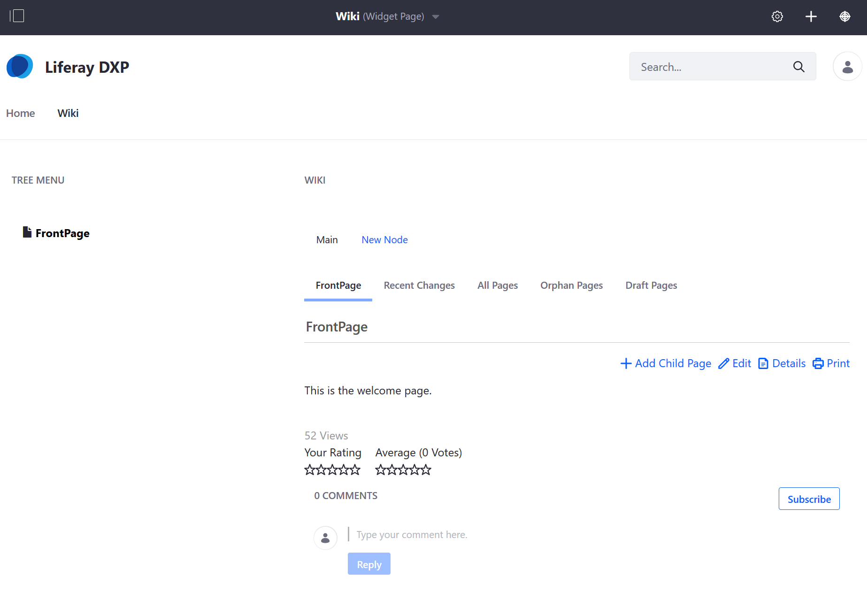This screenshot has height=616, width=867.
Task: Click the Subscribe button
Action: [x=809, y=499]
